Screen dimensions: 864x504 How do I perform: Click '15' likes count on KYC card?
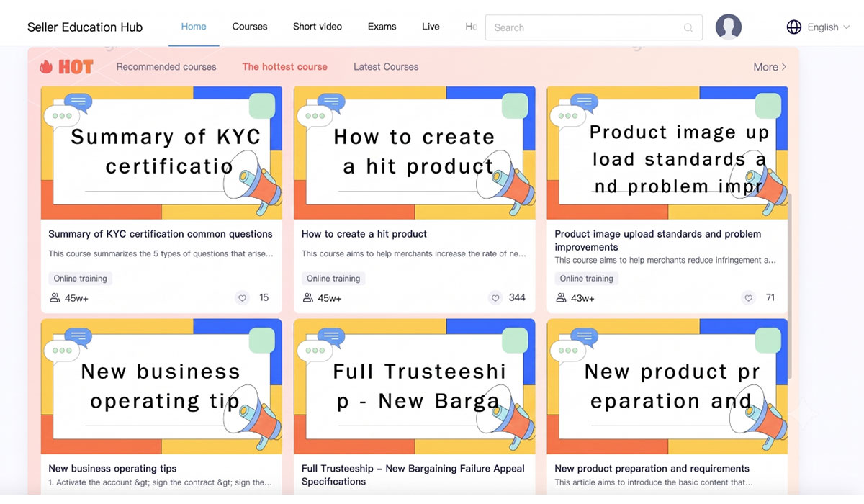point(264,297)
